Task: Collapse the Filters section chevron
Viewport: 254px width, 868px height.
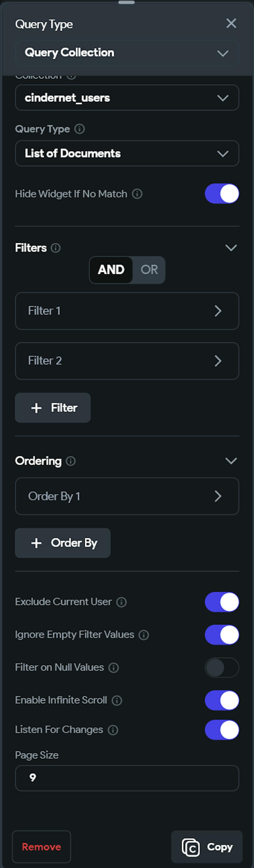Action: 231,248
